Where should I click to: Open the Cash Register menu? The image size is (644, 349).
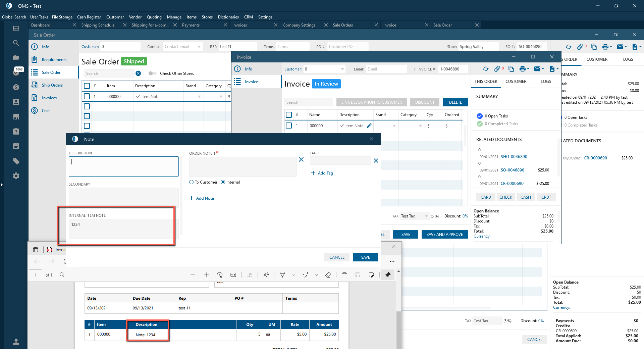click(x=89, y=17)
